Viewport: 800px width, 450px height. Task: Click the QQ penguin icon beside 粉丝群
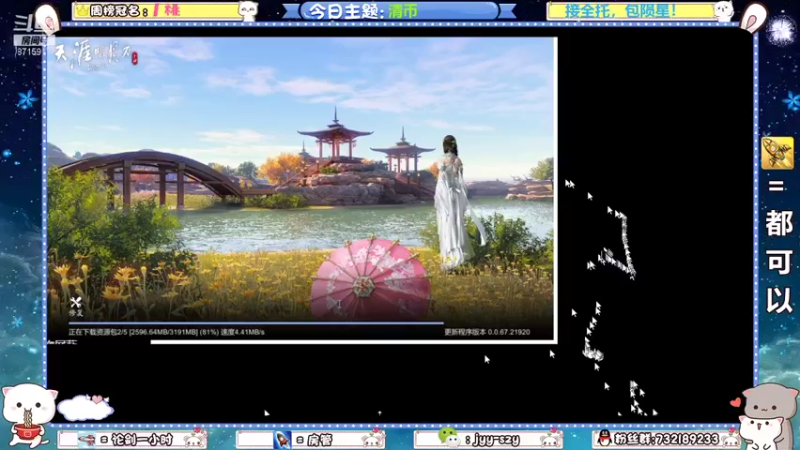pyautogui.click(x=604, y=438)
